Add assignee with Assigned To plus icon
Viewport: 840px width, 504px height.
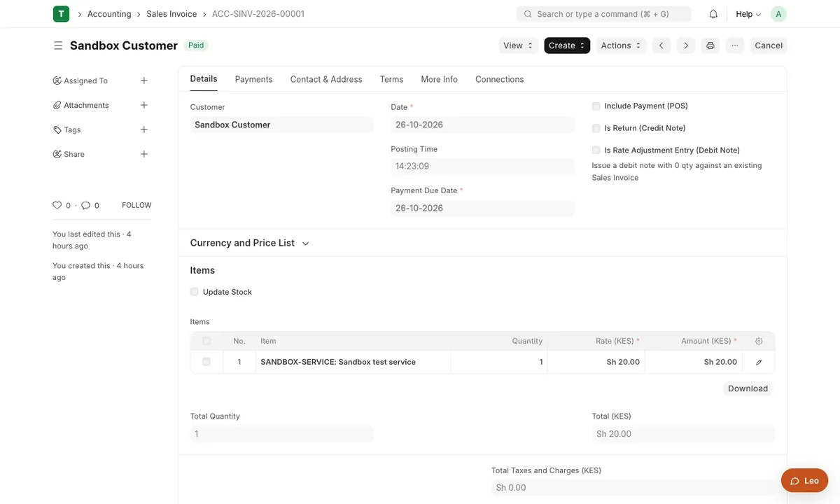pos(144,80)
